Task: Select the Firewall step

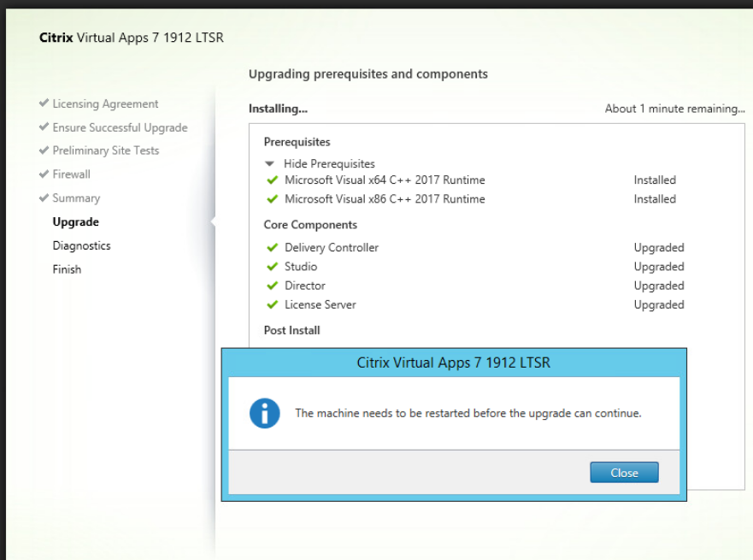Action: [x=71, y=174]
